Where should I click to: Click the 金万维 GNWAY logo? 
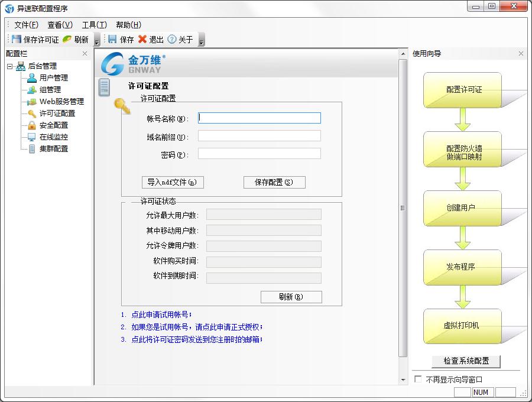click(134, 63)
